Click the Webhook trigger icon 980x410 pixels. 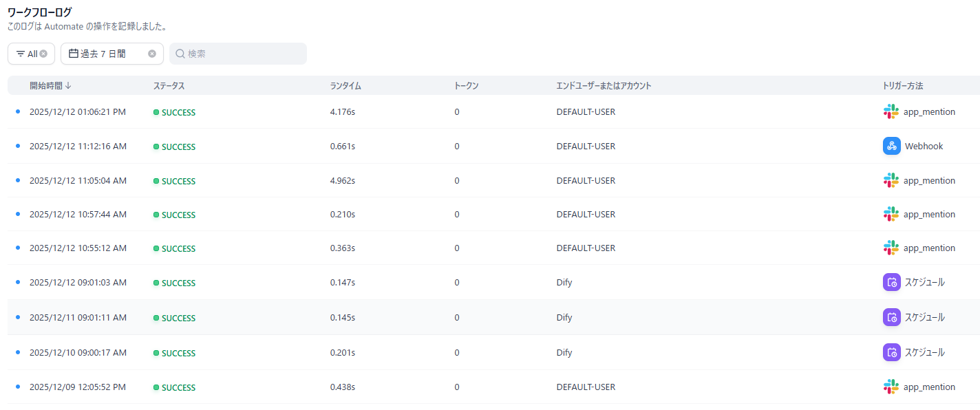point(891,146)
